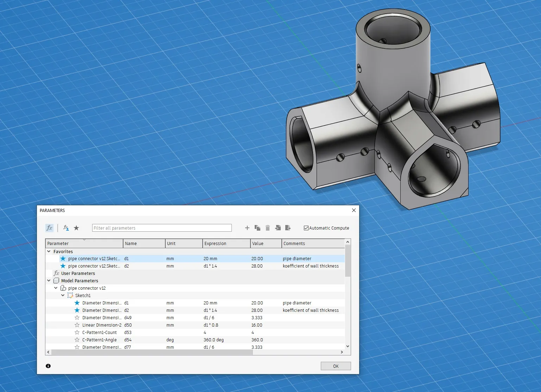Click the 360.0 deg expression

click(x=214, y=340)
